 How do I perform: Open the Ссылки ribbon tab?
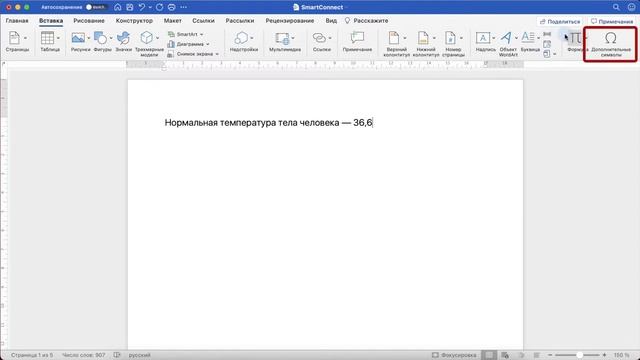pos(203,20)
